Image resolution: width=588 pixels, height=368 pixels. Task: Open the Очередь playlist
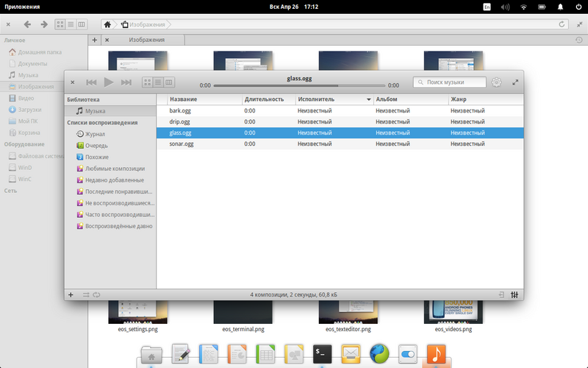[x=110, y=146]
